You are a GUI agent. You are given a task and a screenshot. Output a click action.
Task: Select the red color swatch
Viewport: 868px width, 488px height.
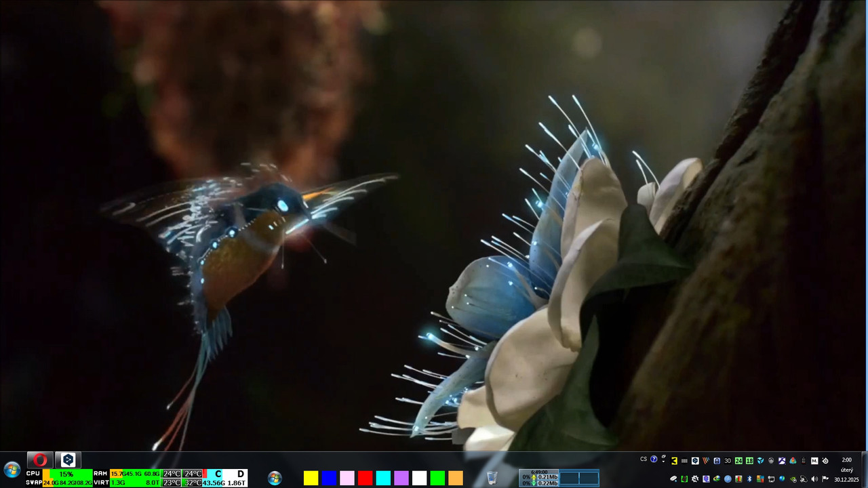[x=365, y=478]
